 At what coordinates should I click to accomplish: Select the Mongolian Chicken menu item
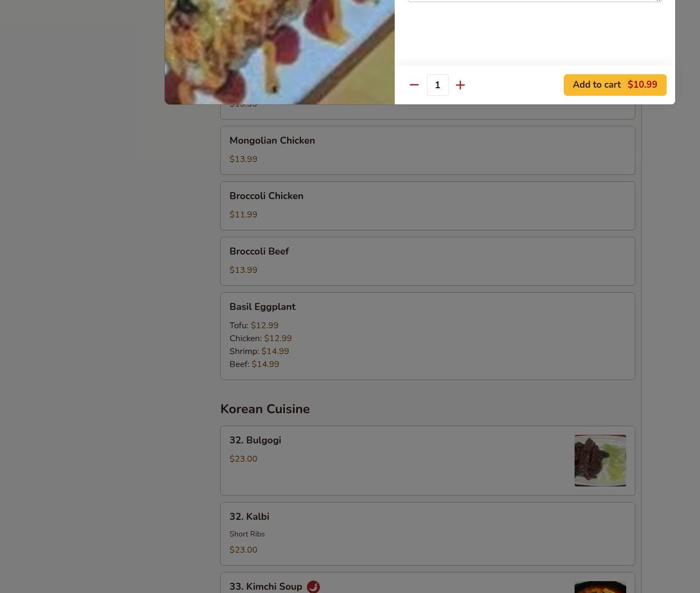tap(428, 150)
